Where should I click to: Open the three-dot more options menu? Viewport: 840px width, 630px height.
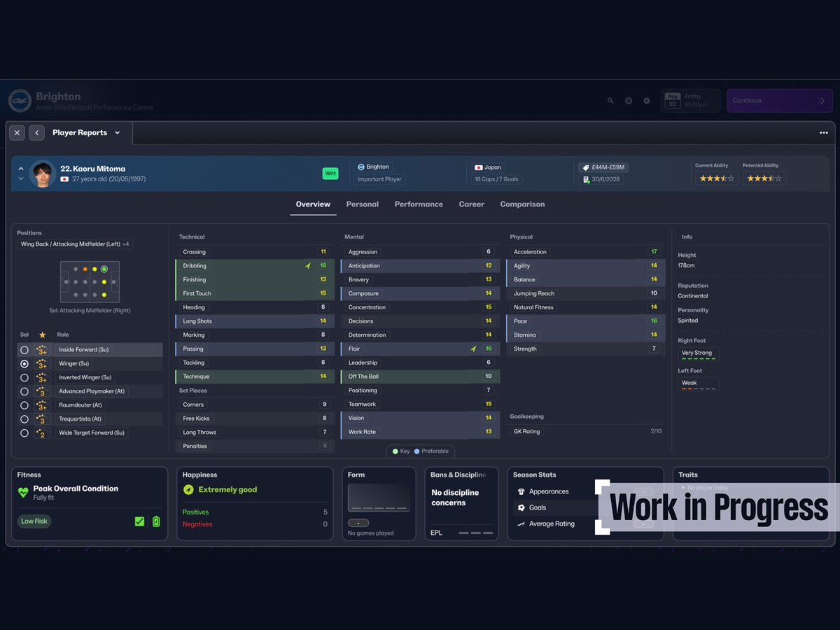click(x=824, y=133)
